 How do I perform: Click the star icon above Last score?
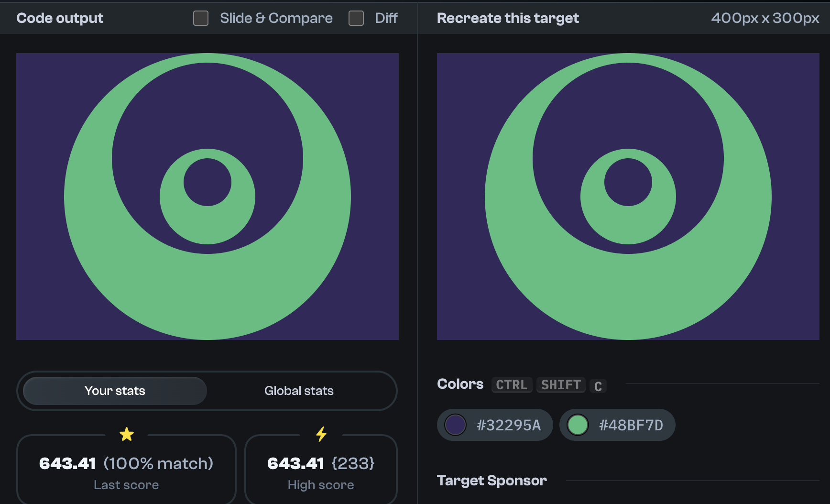127,434
